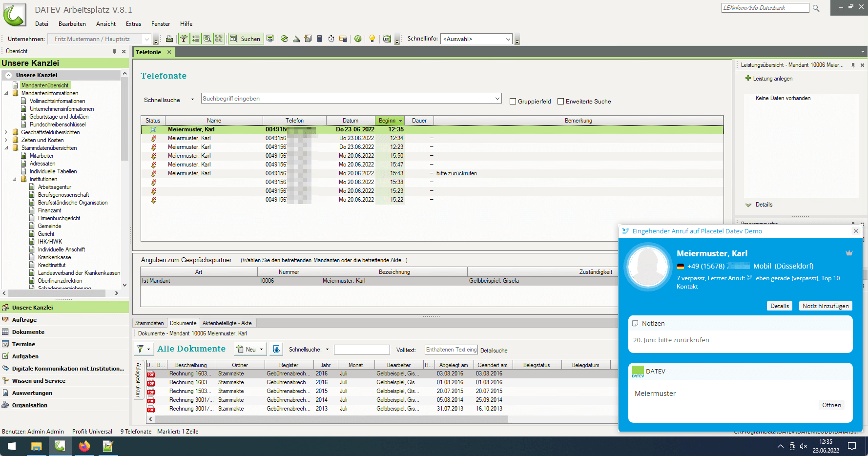Viewport: 868px width, 456px height.
Task: Click Notiz hinzufügen button
Action: (826, 306)
